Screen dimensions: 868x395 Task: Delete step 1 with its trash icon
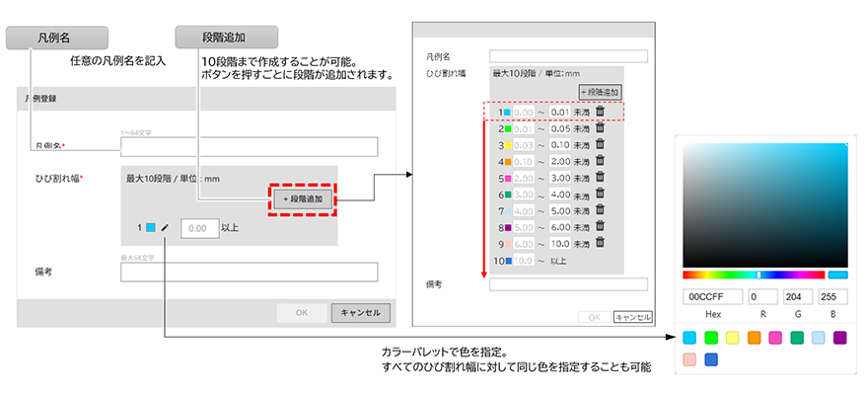pos(600,112)
